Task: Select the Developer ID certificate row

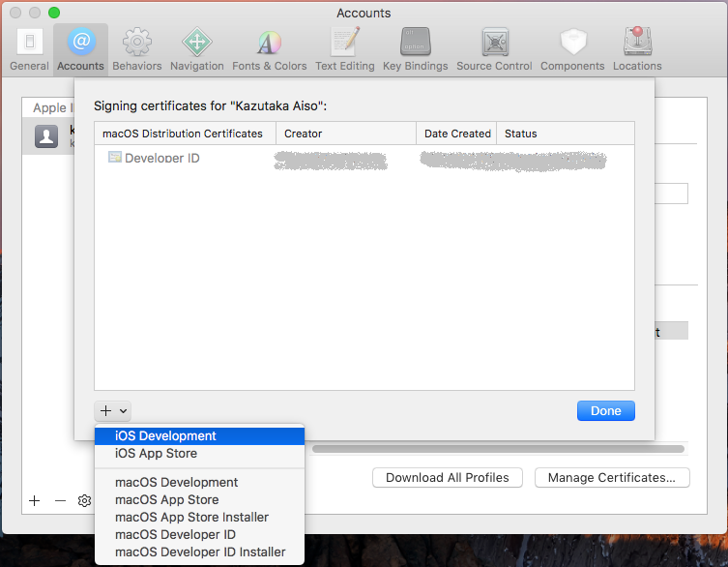Action: point(364,158)
